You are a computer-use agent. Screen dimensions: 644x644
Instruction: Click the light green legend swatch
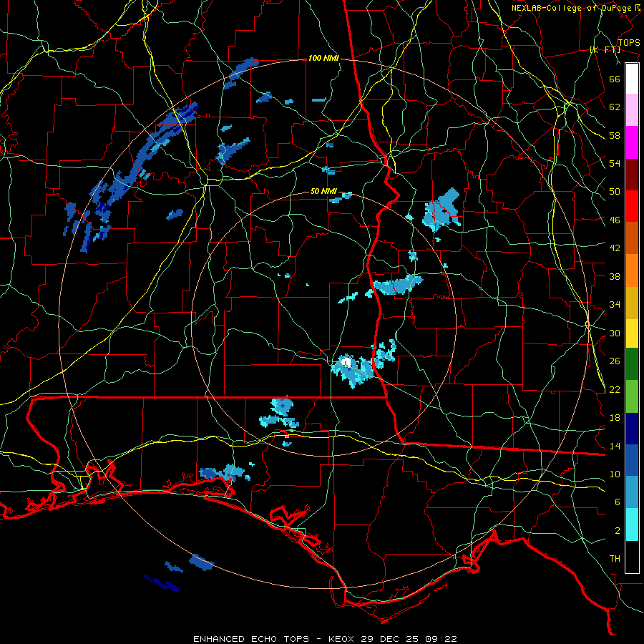coord(632,396)
